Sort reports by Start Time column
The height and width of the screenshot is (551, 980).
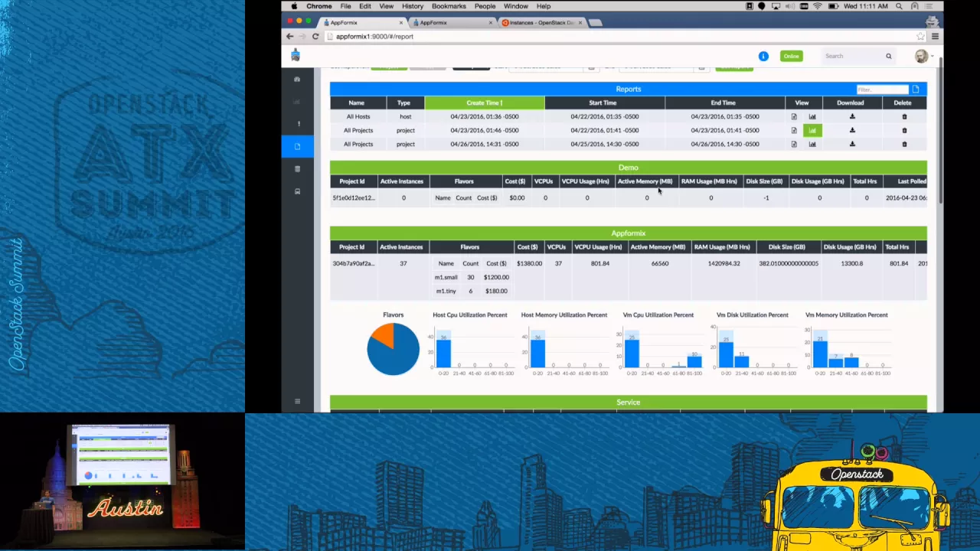(603, 103)
